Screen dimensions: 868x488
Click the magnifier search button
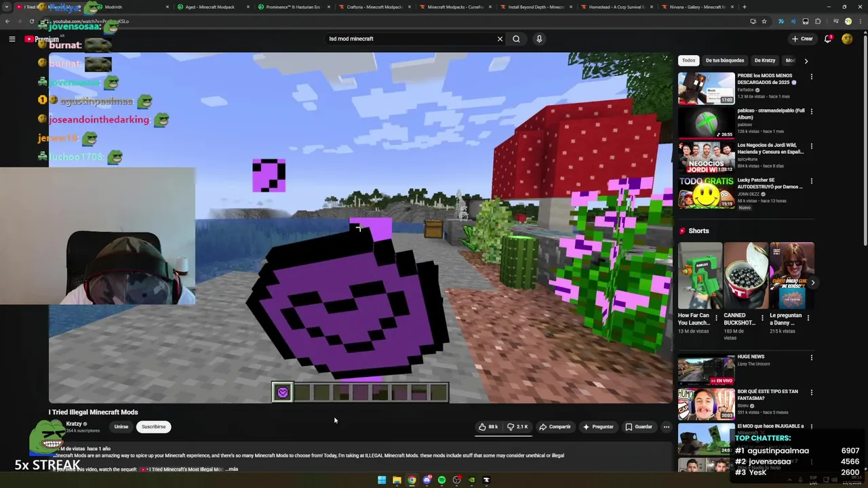516,39
